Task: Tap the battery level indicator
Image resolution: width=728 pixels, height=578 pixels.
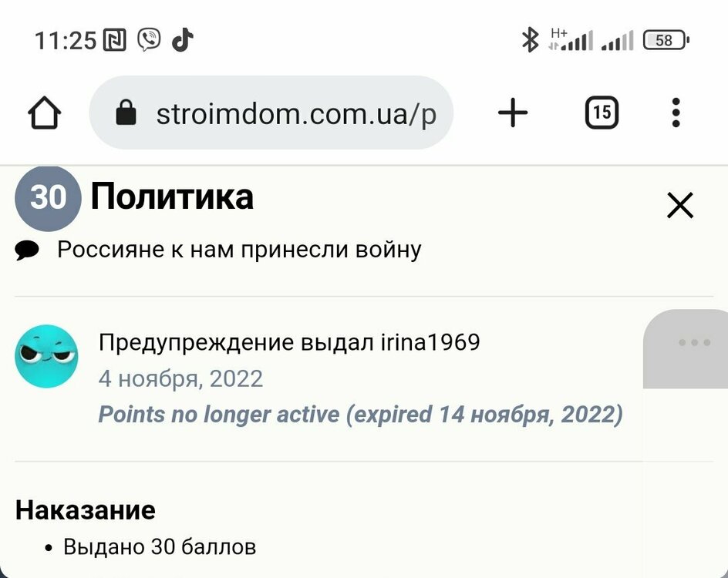Action: click(x=666, y=40)
